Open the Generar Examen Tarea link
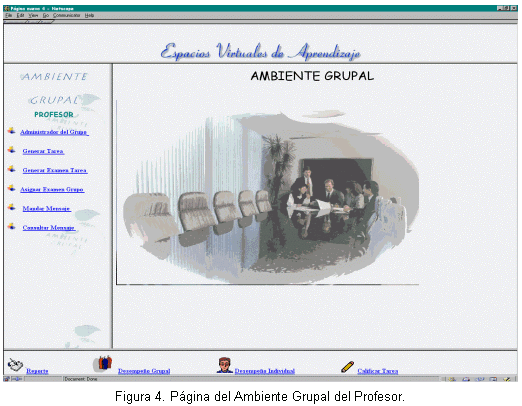The image size is (522, 406). click(55, 170)
